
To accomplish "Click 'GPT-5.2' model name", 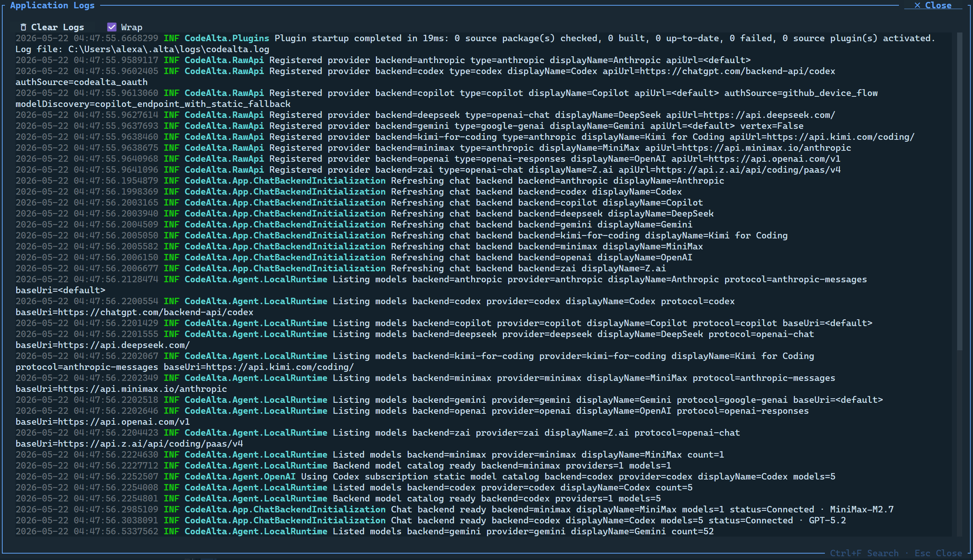I will pos(827,520).
